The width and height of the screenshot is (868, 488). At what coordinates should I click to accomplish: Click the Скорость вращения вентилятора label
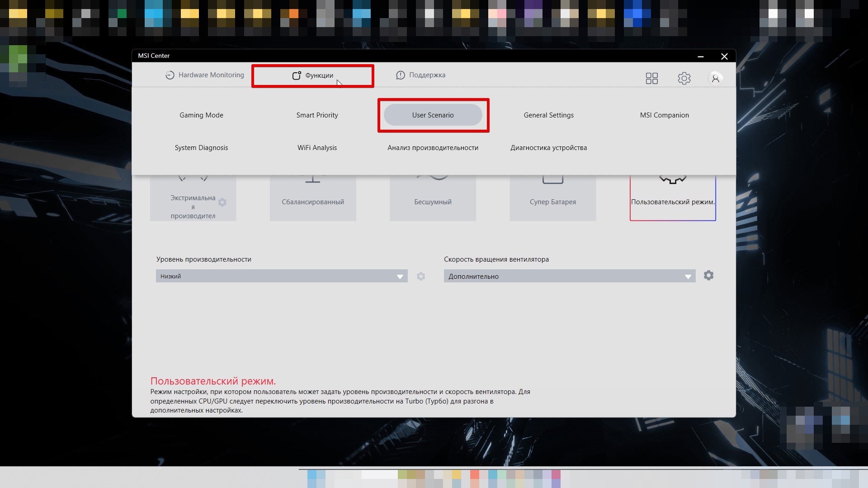click(496, 259)
